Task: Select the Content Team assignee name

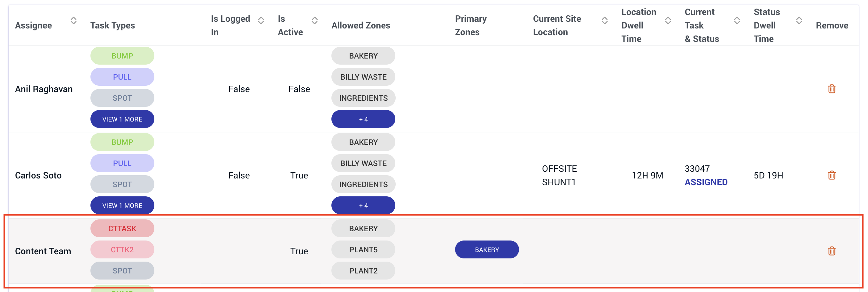Action: [43, 251]
